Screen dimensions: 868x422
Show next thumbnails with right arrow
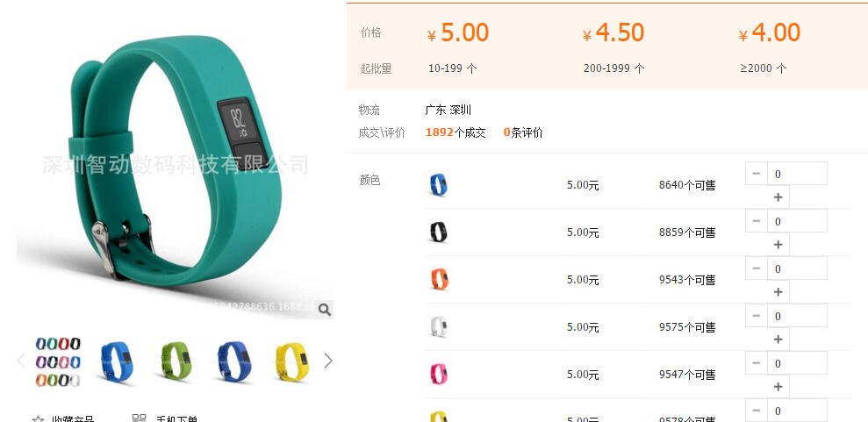coord(328,361)
